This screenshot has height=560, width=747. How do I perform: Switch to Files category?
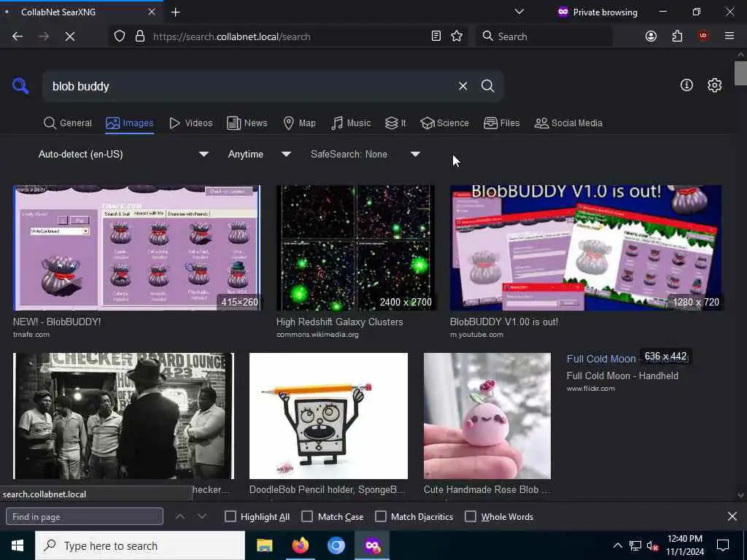(x=501, y=123)
